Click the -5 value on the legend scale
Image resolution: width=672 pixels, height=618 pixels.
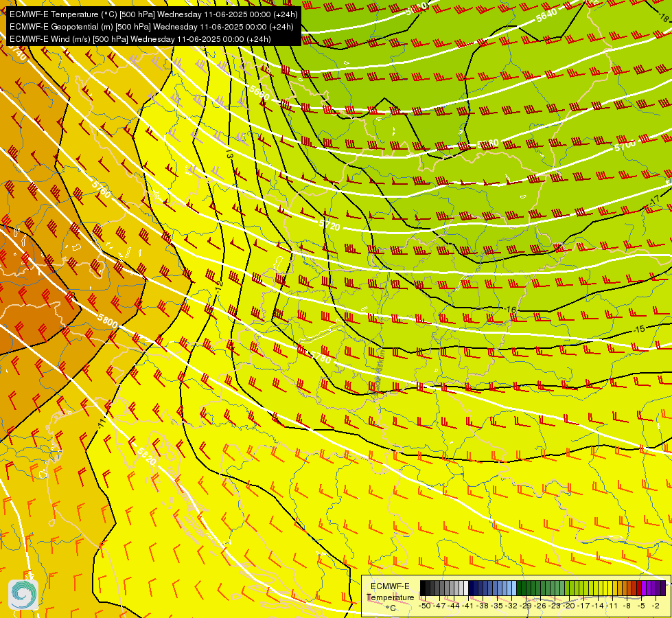641,606
